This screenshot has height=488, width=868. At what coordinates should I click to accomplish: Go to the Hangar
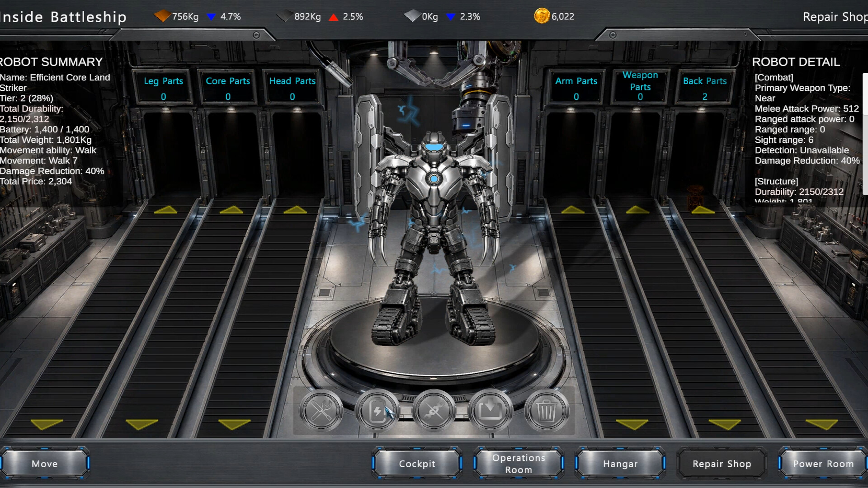[x=620, y=463]
